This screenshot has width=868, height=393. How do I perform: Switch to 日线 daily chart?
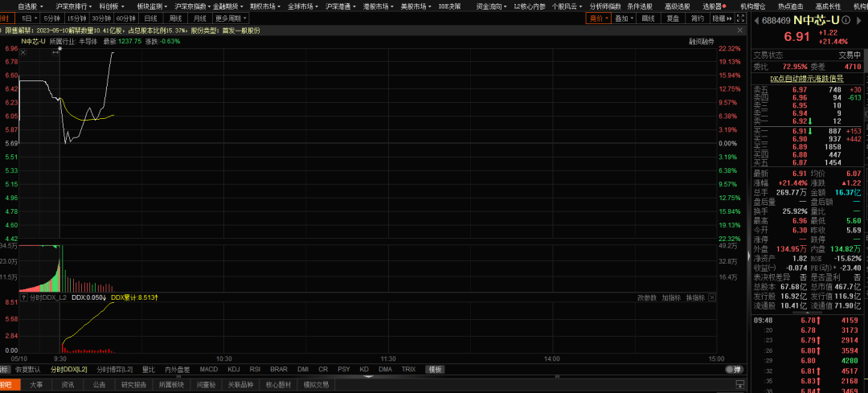point(150,18)
